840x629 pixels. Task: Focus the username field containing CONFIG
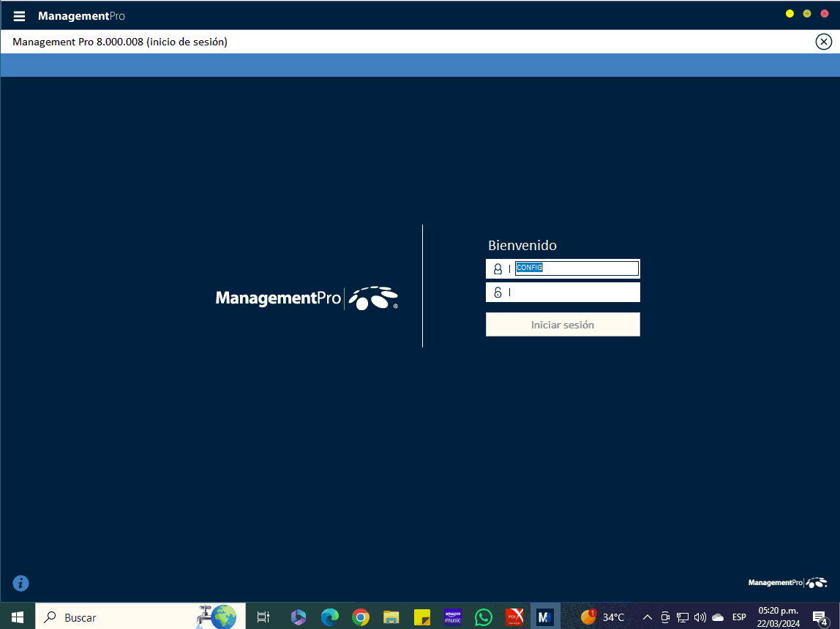tap(577, 268)
